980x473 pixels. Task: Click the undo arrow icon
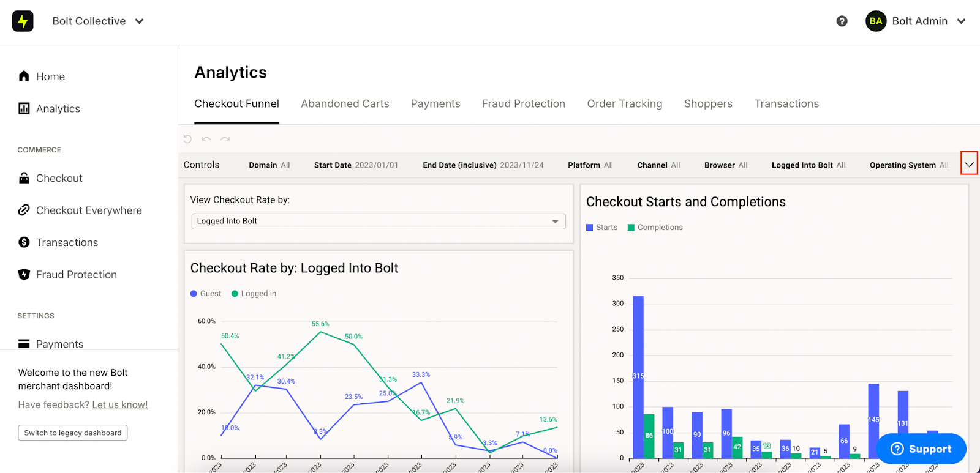pos(206,139)
